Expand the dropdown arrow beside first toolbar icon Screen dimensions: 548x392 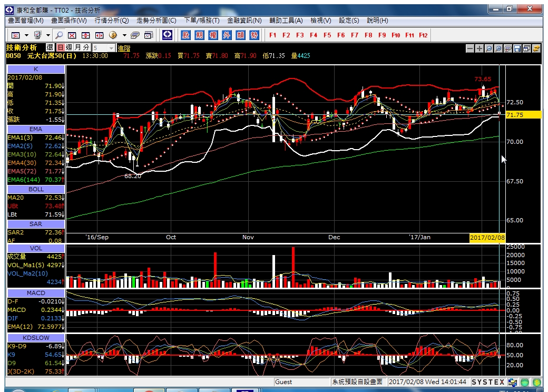(x=26, y=35)
